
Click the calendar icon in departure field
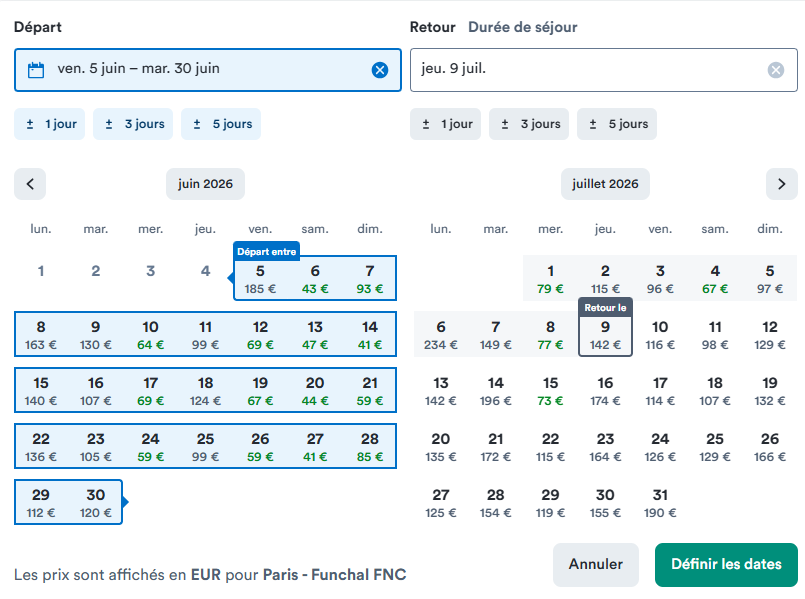pyautogui.click(x=36, y=70)
